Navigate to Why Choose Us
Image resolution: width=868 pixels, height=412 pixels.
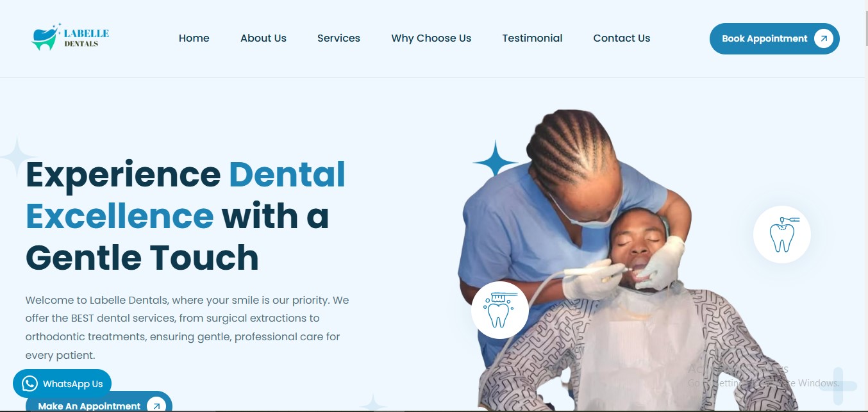pos(431,38)
